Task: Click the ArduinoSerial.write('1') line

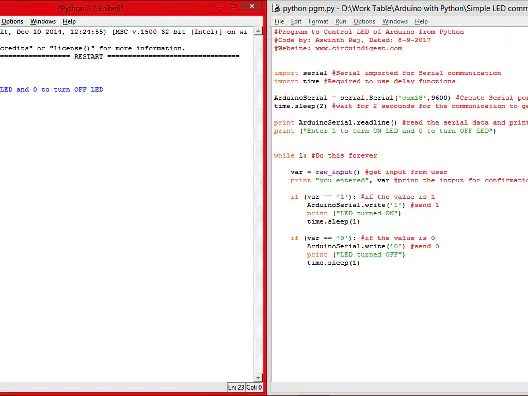Action: 373,205
